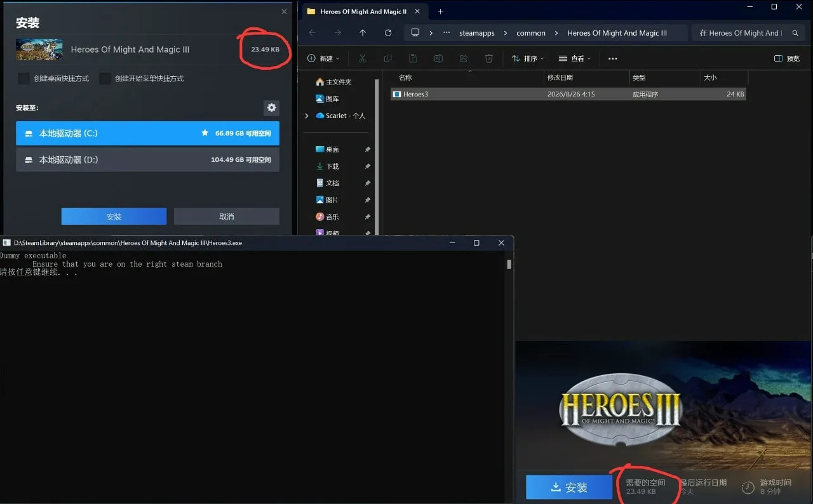Unpin 音乐 using its pin icon
813x504 pixels.
pyautogui.click(x=367, y=217)
